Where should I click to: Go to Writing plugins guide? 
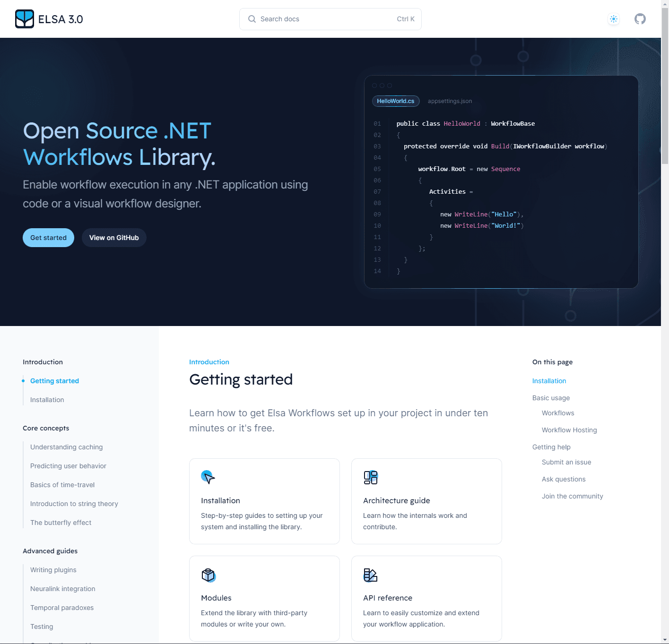pyautogui.click(x=53, y=570)
